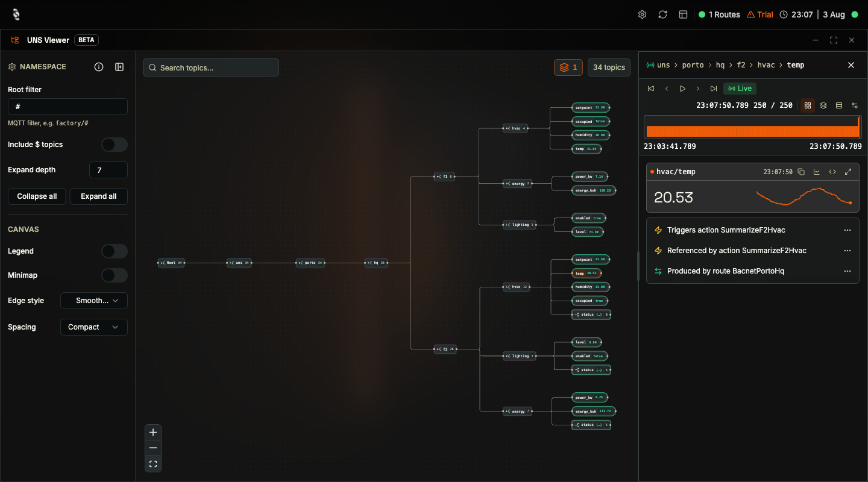868x482 pixels.
Task: Click the Expand depth number field
Action: [x=108, y=170]
